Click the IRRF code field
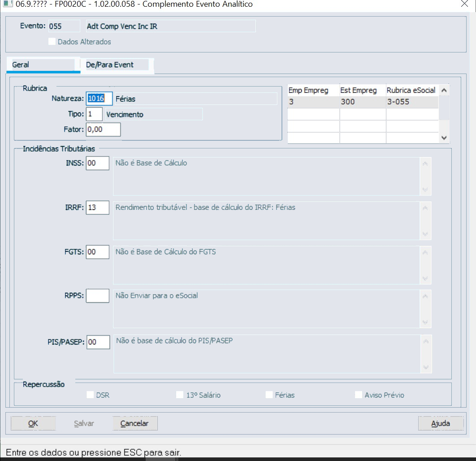476x461 pixels. tap(97, 208)
